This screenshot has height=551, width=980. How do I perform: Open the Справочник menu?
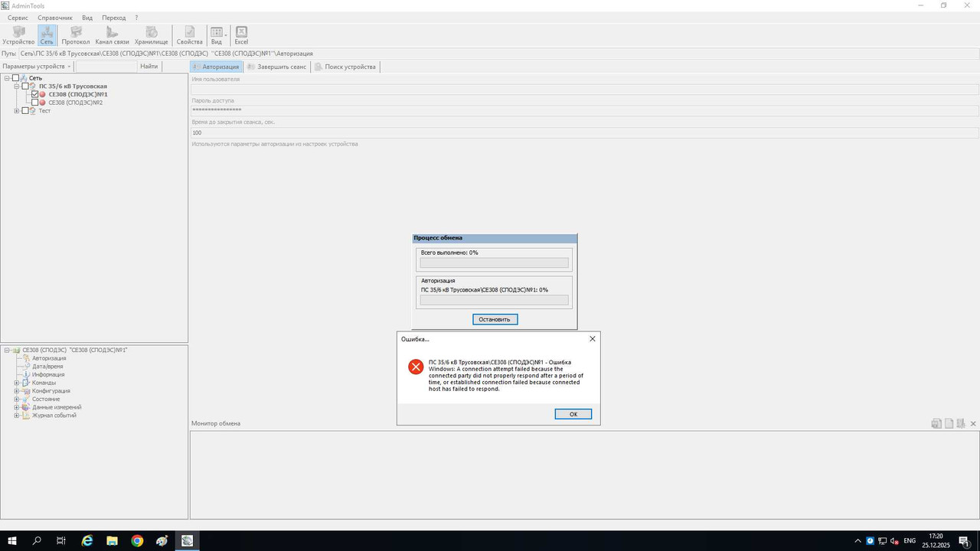(55, 18)
